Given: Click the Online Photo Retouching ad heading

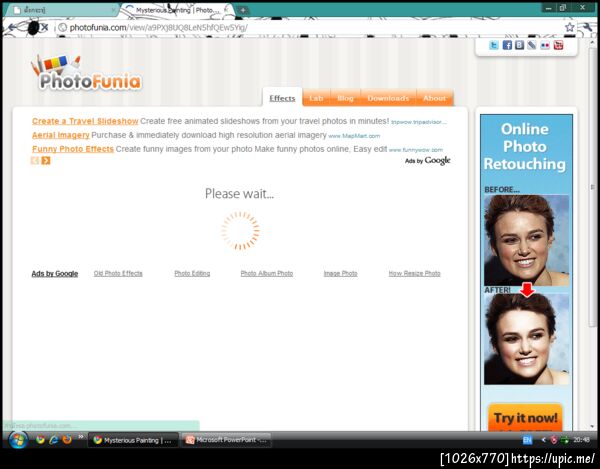Looking at the screenshot, I should coord(525,147).
